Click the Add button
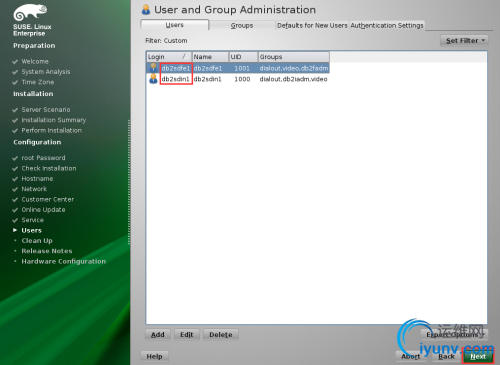 158,334
